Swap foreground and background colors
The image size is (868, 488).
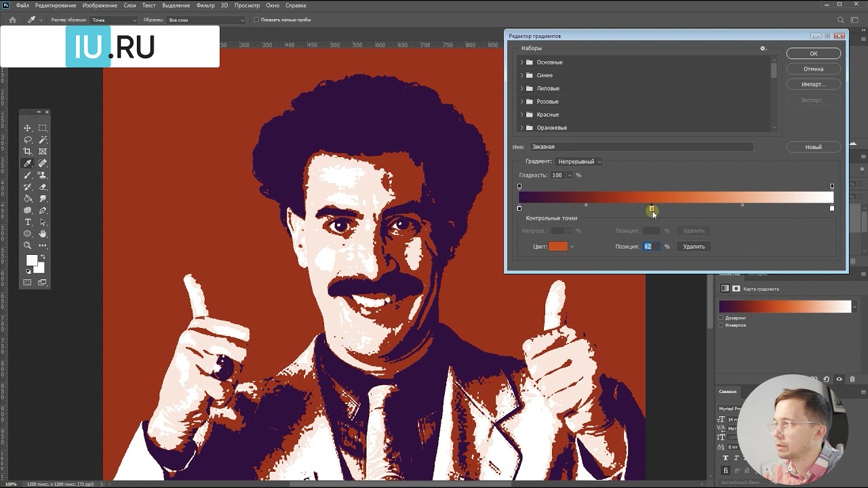(x=43, y=257)
